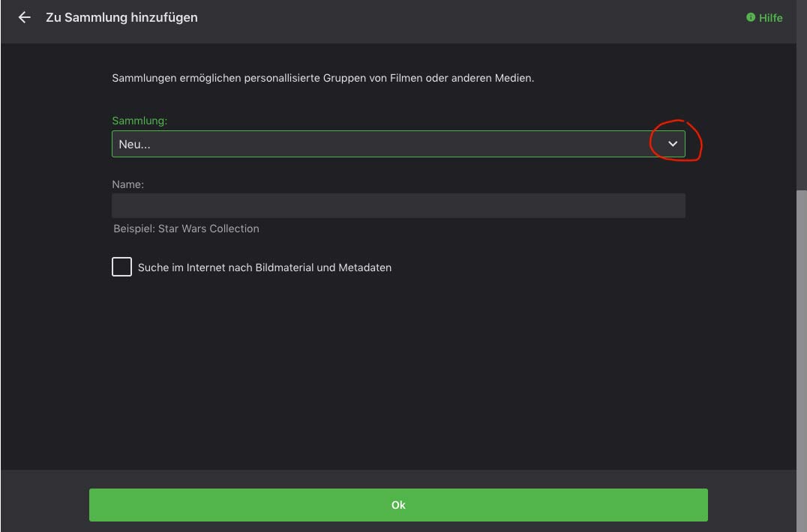Screen dimensions: 807x532
Task: Go back using the left arrow icon
Action: (24, 17)
